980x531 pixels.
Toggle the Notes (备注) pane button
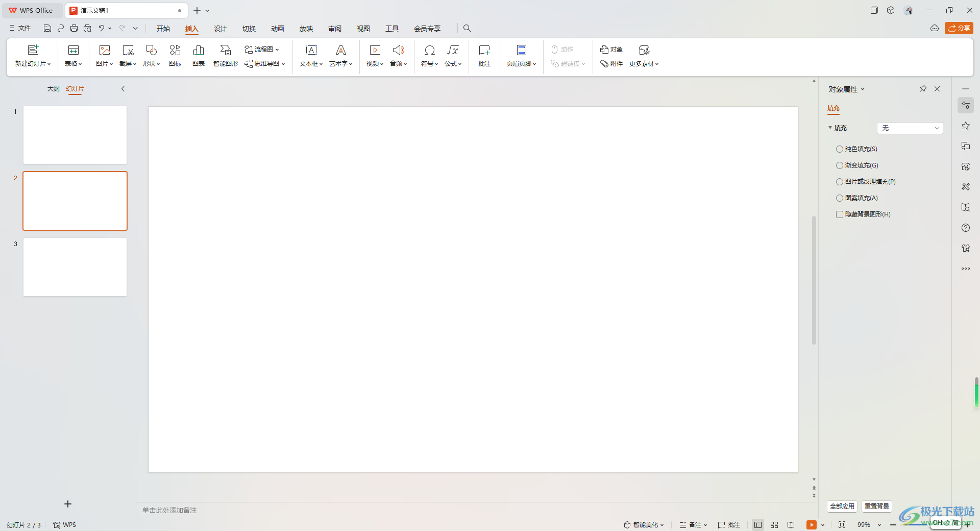[x=693, y=525]
